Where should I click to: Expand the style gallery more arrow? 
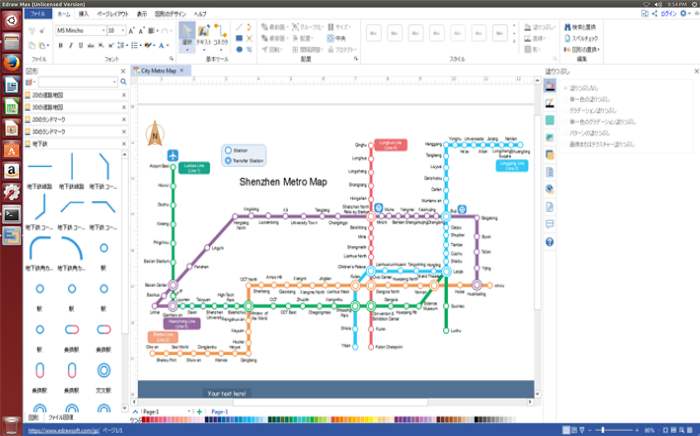point(514,42)
